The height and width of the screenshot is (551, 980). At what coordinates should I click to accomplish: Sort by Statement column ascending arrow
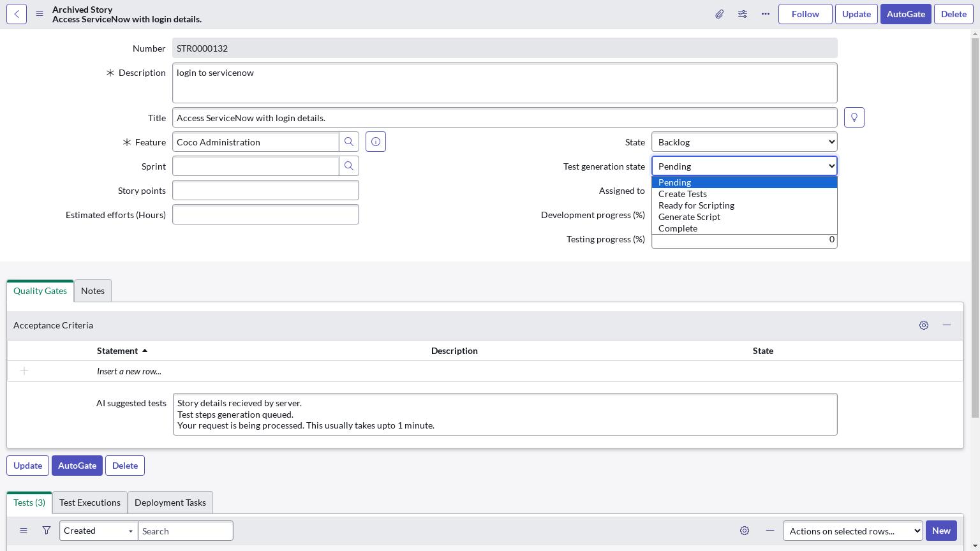point(145,351)
